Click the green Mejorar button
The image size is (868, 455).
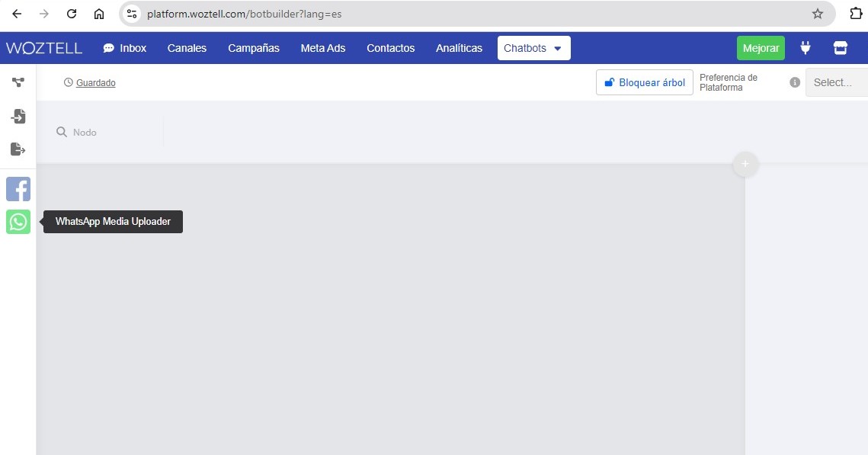click(x=761, y=48)
